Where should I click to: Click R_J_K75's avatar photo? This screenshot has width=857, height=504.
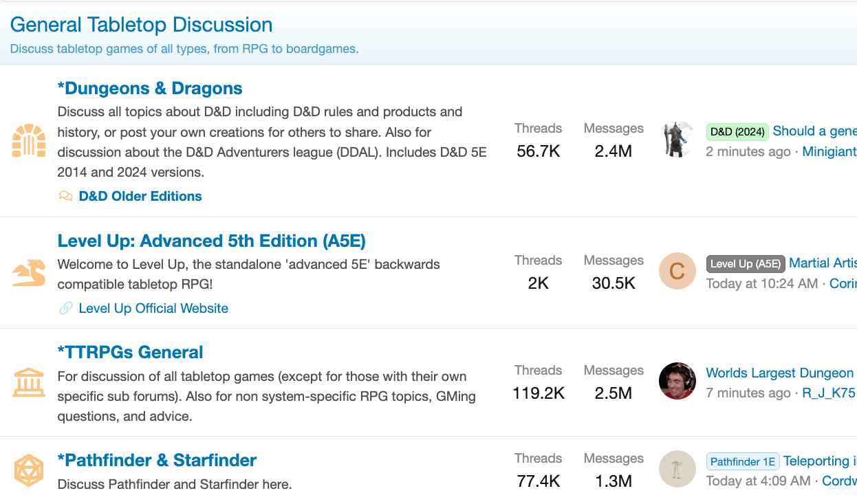(x=677, y=381)
